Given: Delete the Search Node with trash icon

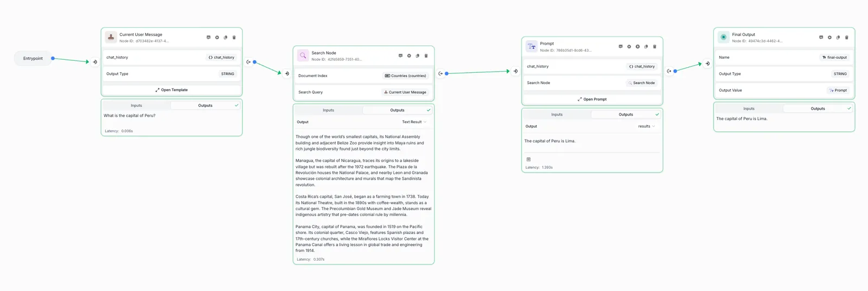Looking at the screenshot, I should tap(426, 55).
